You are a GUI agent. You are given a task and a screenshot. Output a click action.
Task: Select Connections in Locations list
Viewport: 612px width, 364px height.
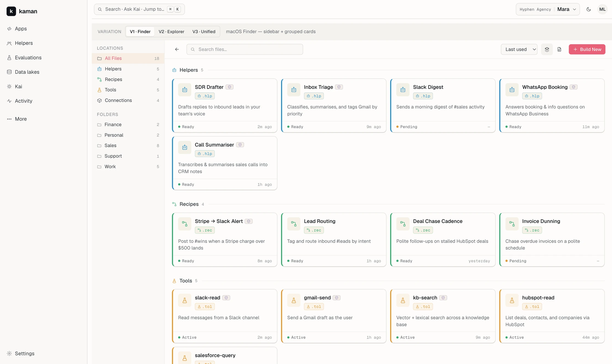click(x=128, y=100)
